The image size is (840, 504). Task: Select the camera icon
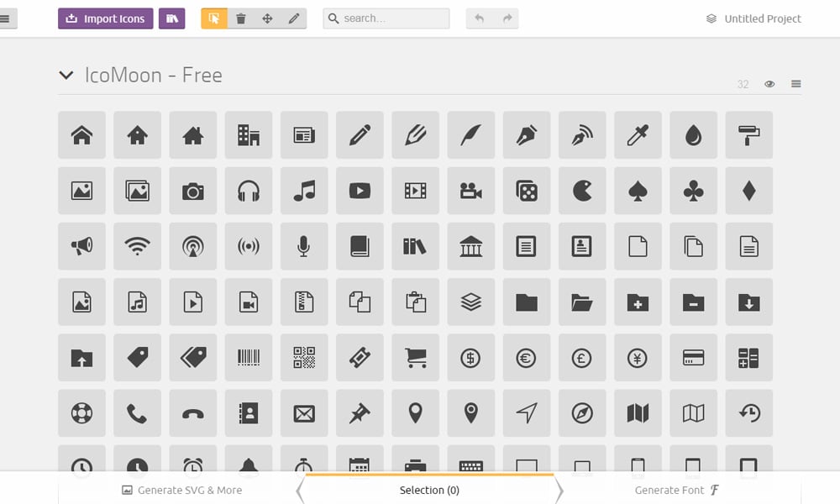(193, 191)
